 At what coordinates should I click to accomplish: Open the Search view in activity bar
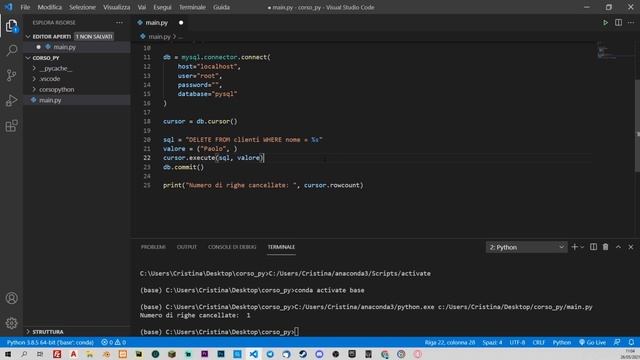pyautogui.click(x=11, y=50)
